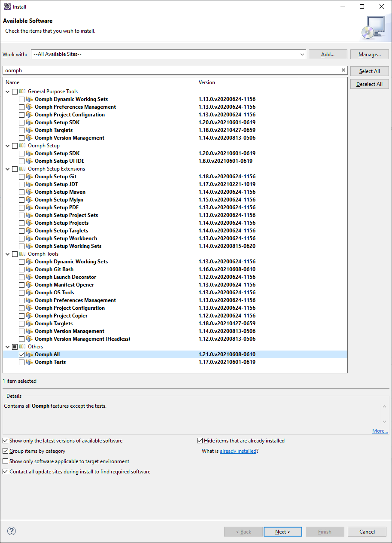392x543 pixels.
Task: Toggle Group items by category checkbox
Action: (5, 451)
